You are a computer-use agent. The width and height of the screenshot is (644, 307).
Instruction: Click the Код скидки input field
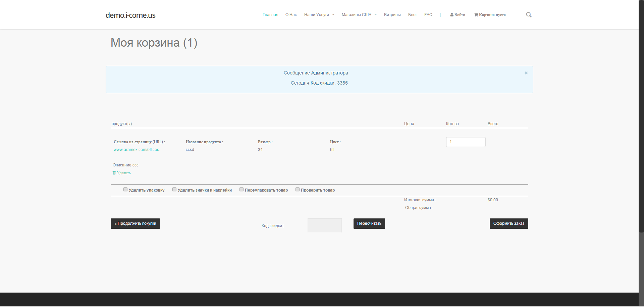[x=324, y=225]
